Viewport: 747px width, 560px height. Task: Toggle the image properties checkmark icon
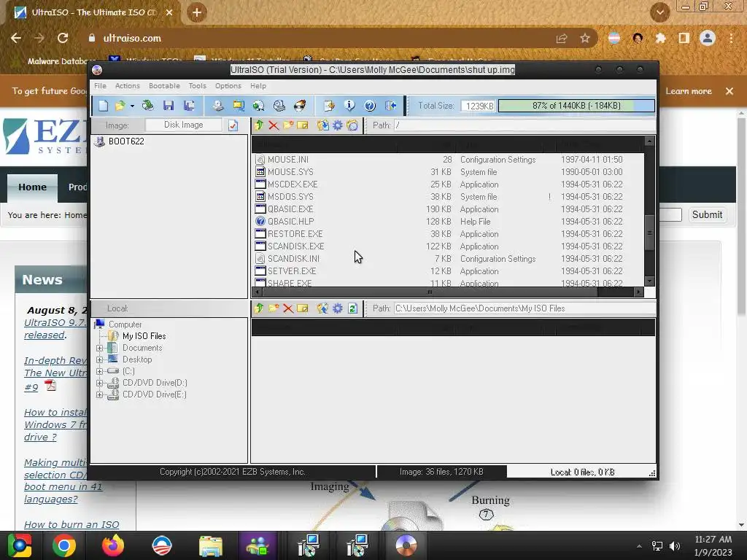[233, 125]
